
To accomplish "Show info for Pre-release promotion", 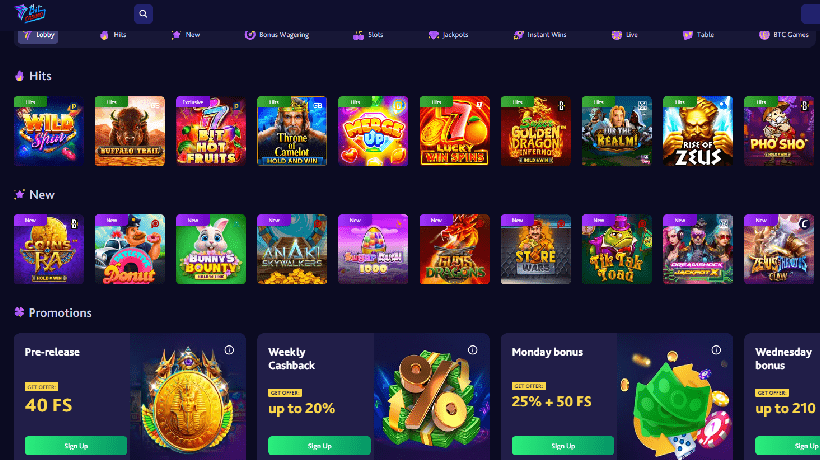I will 229,350.
